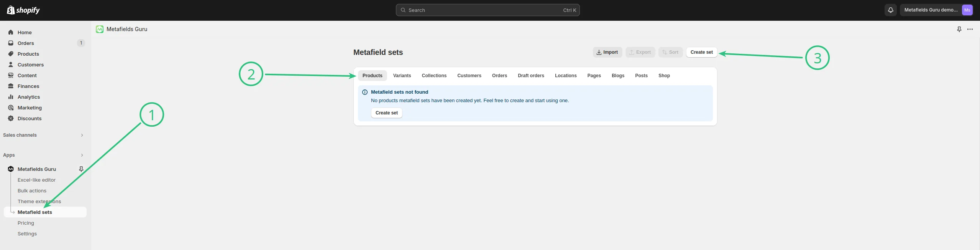Open Finances in the sidebar

45,86
